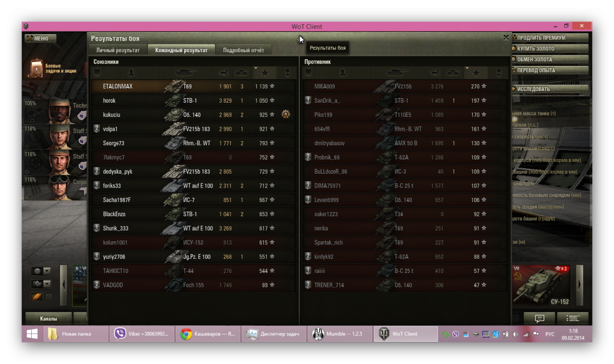Viewport: 614px width, 364px height.
Task: Click volpa1's platoon badge icon
Action: tap(96, 129)
